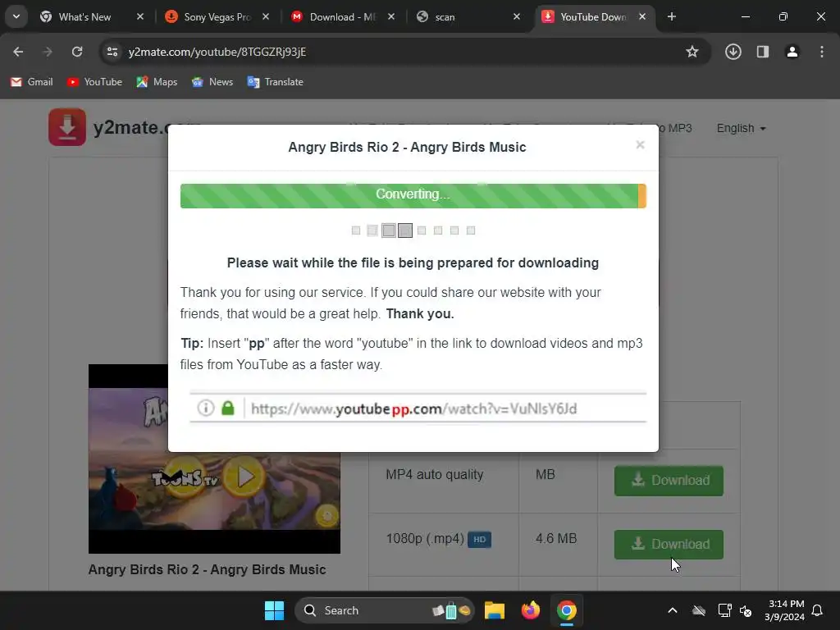Go forward to the next page

48,52
